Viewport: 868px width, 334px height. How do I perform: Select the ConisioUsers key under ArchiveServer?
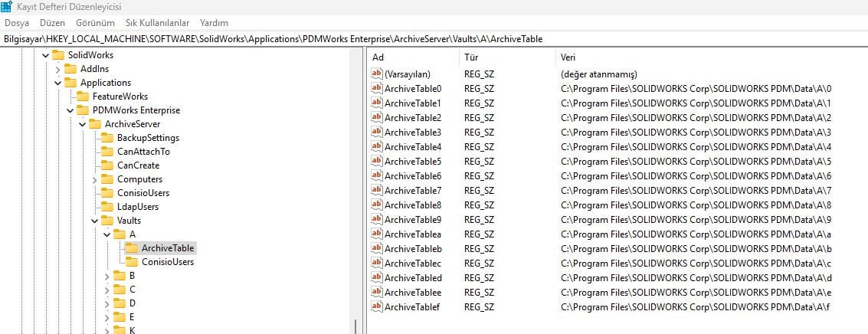click(142, 193)
